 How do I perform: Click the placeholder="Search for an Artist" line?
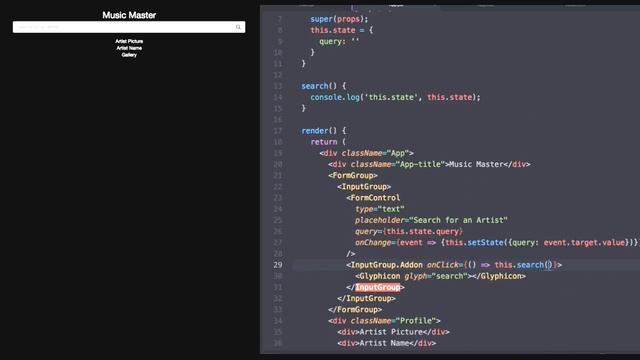click(431, 220)
